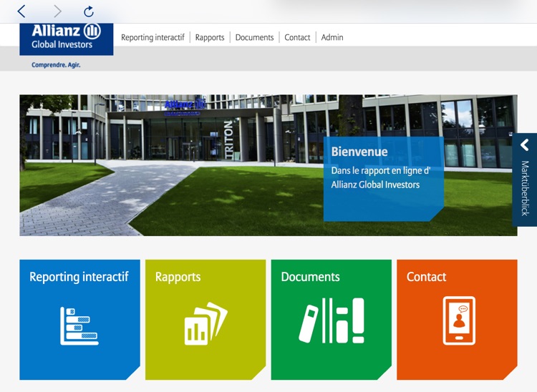Click the Allianz Global Investors logo
Screen dimensions: 537x392
click(x=67, y=39)
